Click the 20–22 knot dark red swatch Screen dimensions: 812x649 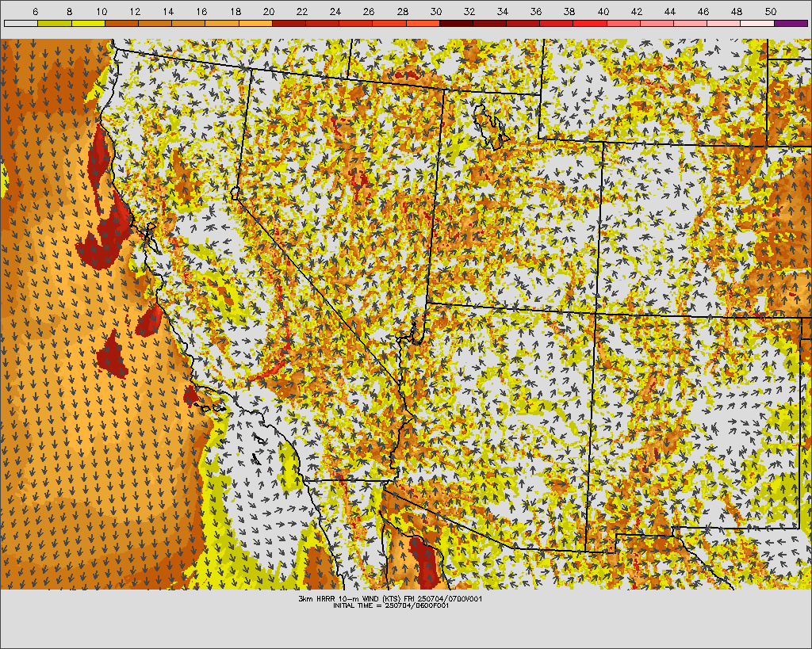coord(289,23)
